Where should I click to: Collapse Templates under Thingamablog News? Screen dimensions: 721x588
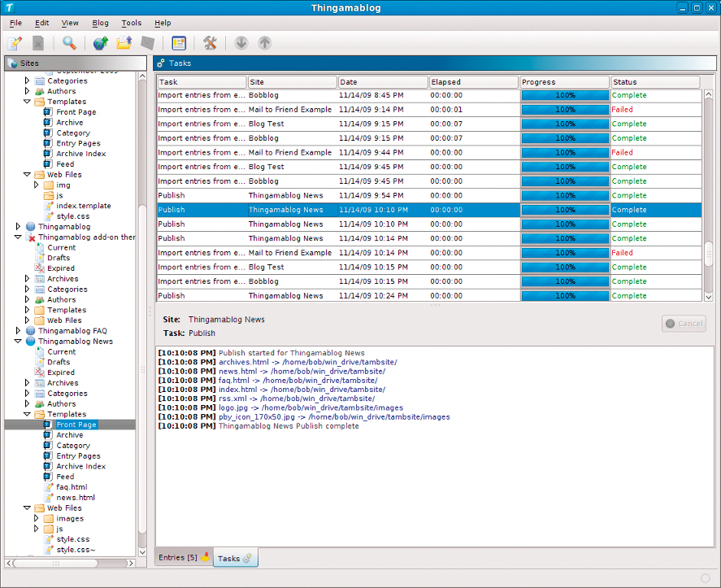tap(27, 414)
